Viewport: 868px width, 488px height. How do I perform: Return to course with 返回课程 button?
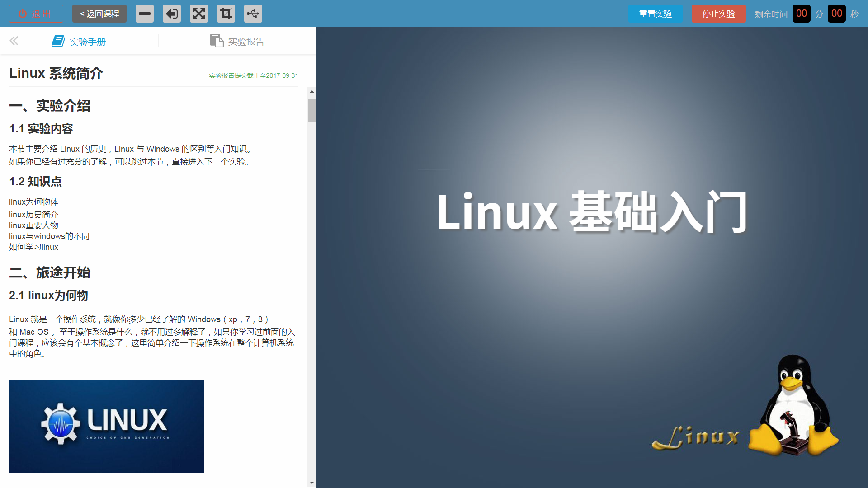(x=99, y=14)
